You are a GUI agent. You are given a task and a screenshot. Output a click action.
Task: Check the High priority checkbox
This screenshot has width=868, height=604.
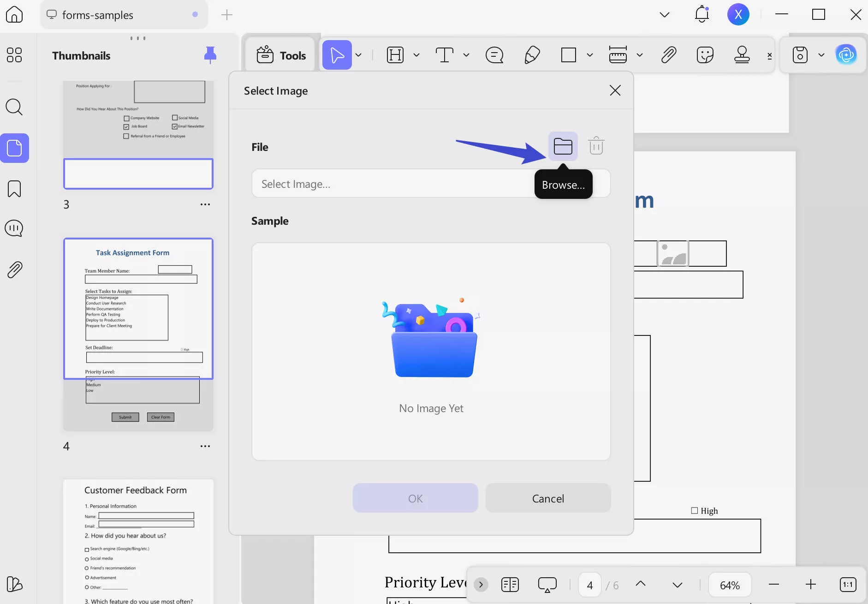pos(694,510)
